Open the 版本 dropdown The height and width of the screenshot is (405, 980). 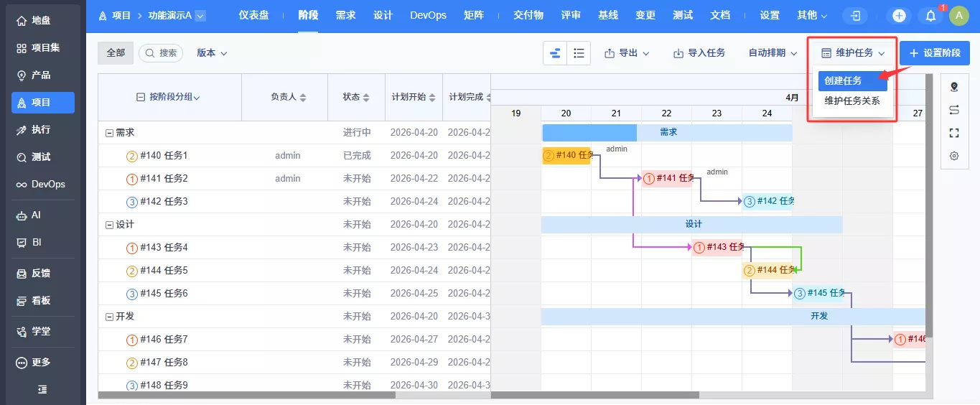point(212,53)
